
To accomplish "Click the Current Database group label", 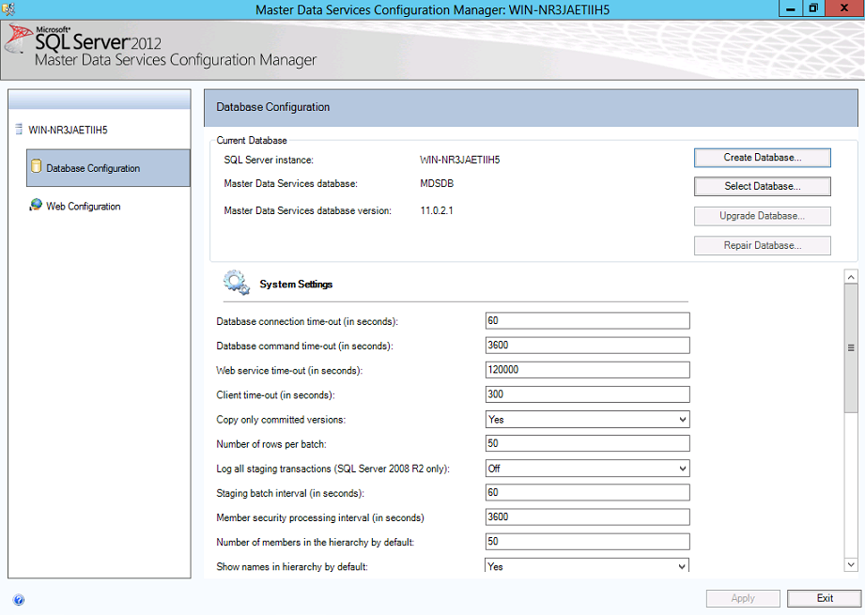I will 252,141.
